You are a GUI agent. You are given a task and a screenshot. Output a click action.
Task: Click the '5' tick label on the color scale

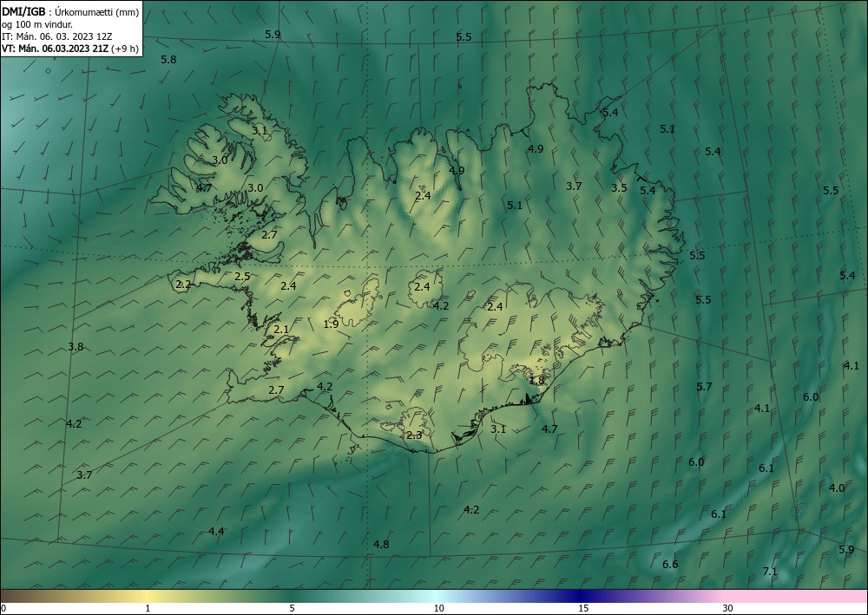click(x=292, y=609)
